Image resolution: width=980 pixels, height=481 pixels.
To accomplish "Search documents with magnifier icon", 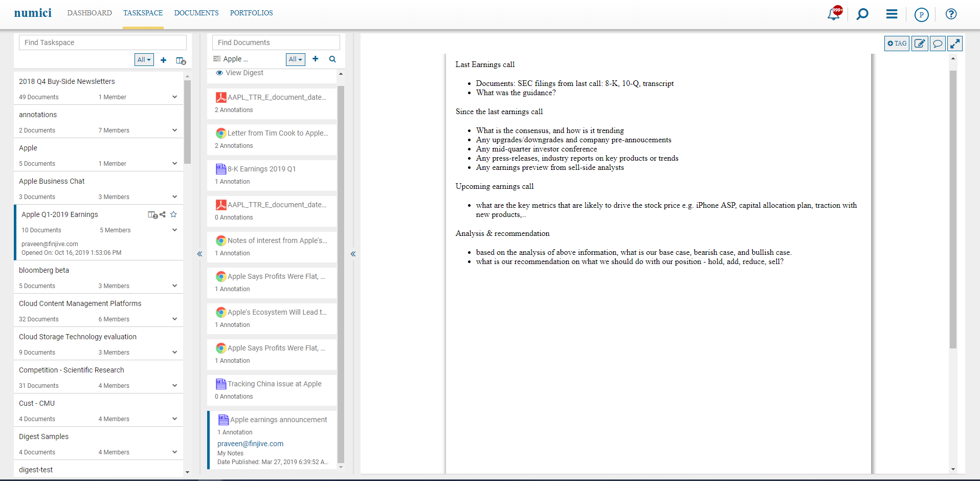I will pyautogui.click(x=332, y=59).
